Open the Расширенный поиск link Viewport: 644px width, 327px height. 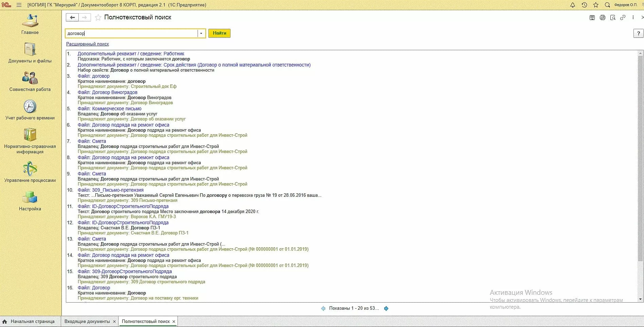coord(88,44)
